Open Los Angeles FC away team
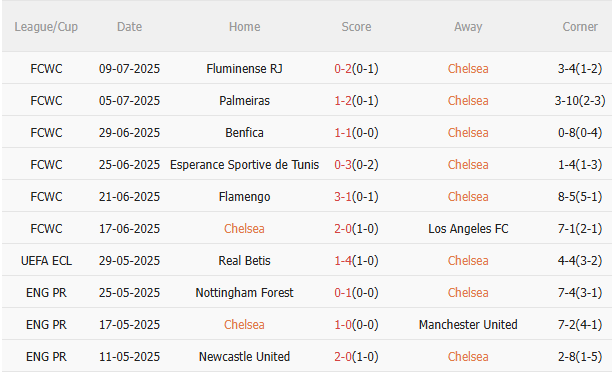This screenshot has height=376, width=612. click(x=468, y=229)
